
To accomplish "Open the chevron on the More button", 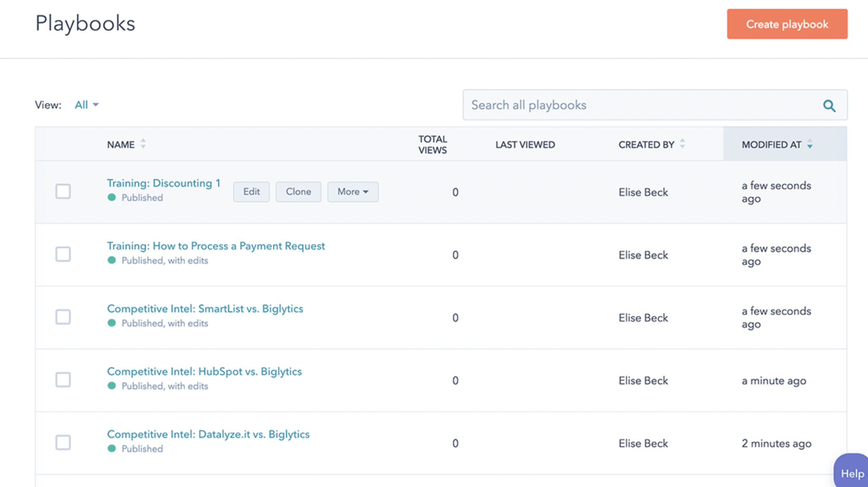I will [x=366, y=192].
